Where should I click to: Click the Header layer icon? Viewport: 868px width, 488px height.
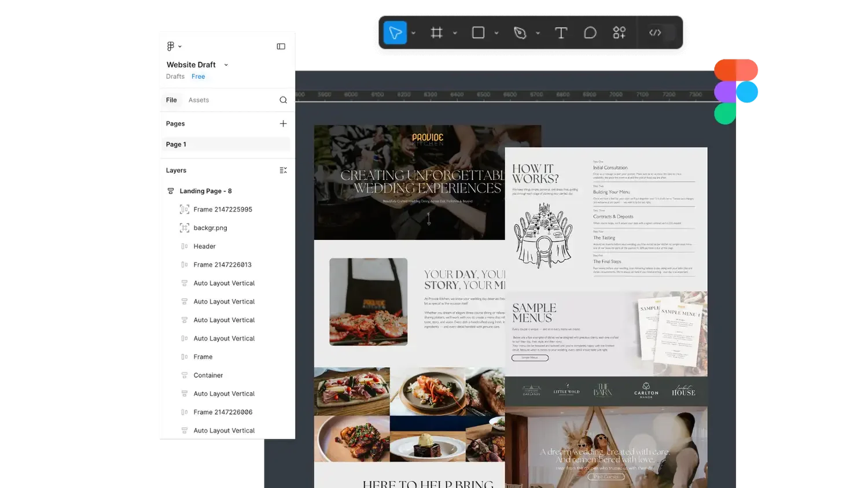(x=185, y=246)
